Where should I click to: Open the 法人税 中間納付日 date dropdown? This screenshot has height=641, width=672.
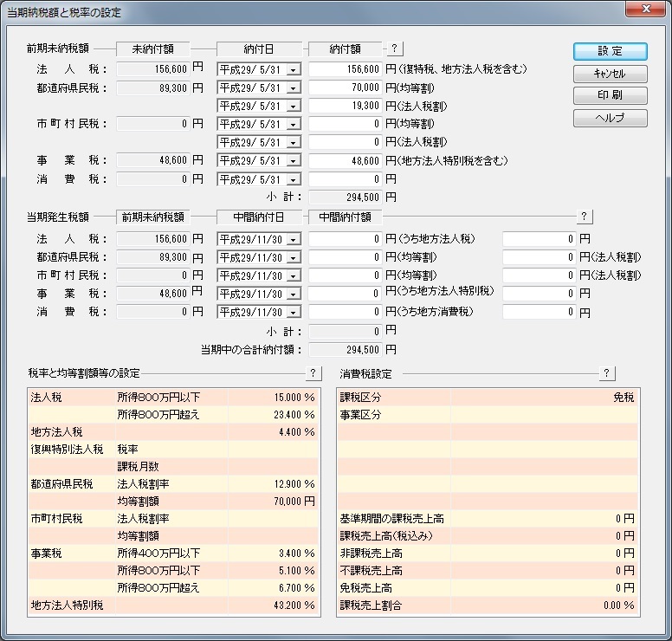click(x=292, y=239)
